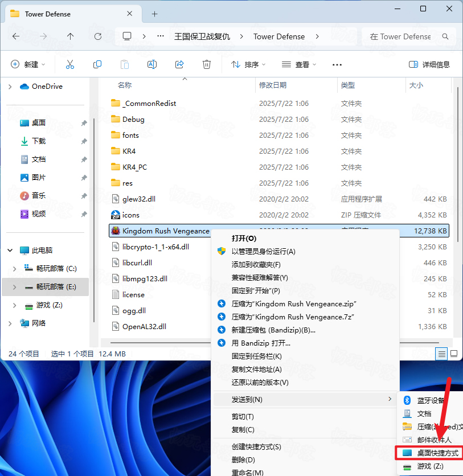Select Bluetooth device (蓝牙设备) in submenu
The height and width of the screenshot is (476, 463).
tap(430, 400)
